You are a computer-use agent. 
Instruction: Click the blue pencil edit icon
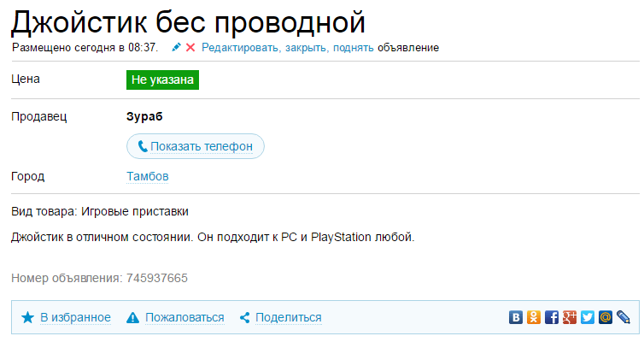(176, 47)
